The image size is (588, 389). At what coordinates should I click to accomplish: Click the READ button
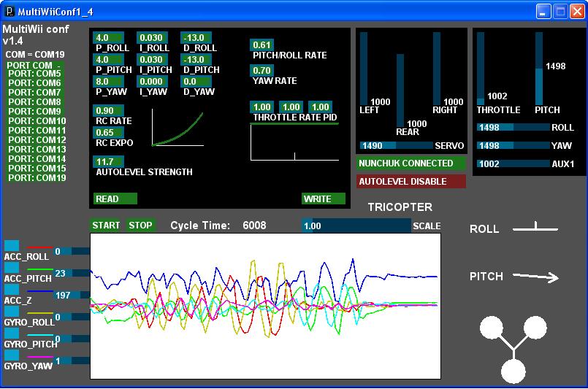click(115, 199)
